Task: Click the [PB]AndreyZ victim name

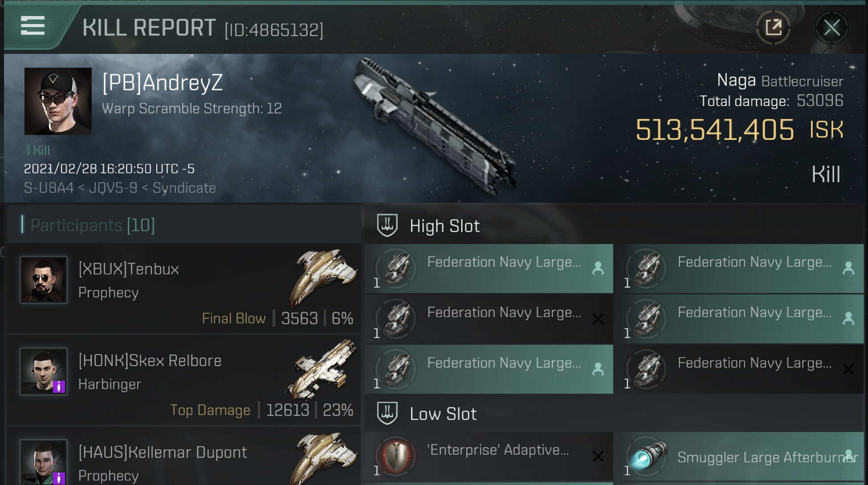Action: point(163,83)
